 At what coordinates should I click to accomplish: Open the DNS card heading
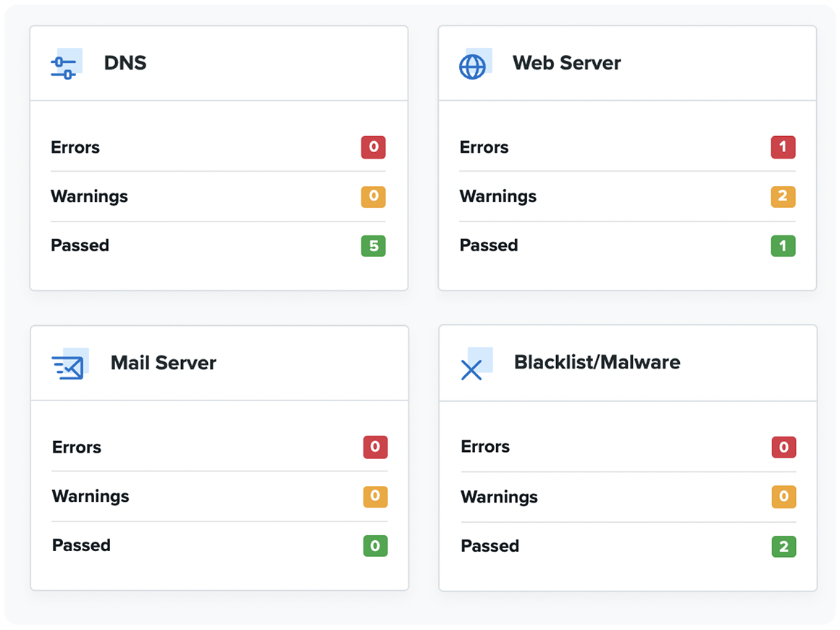coord(125,63)
